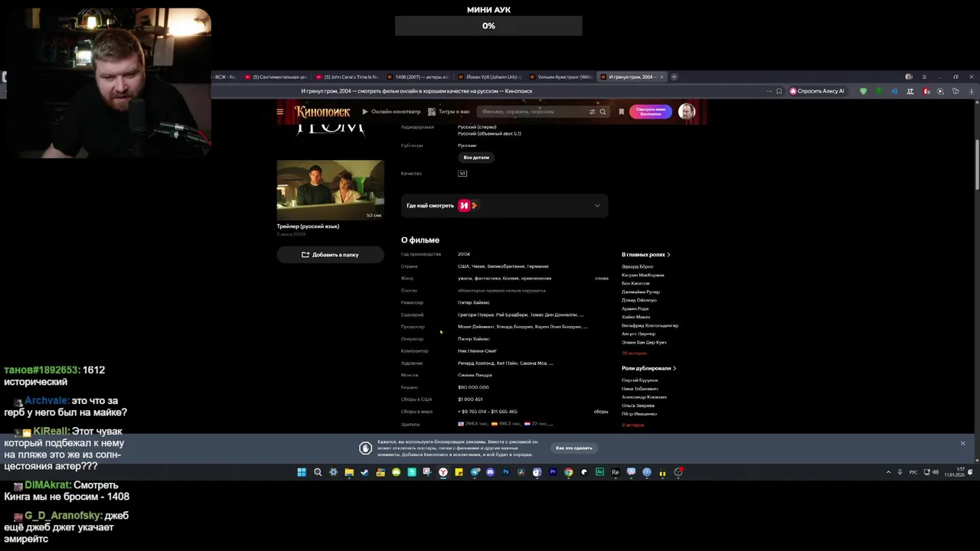This screenshot has height=551, width=980.
Task: Open advanced search filter icon
Action: pyautogui.click(x=592, y=112)
